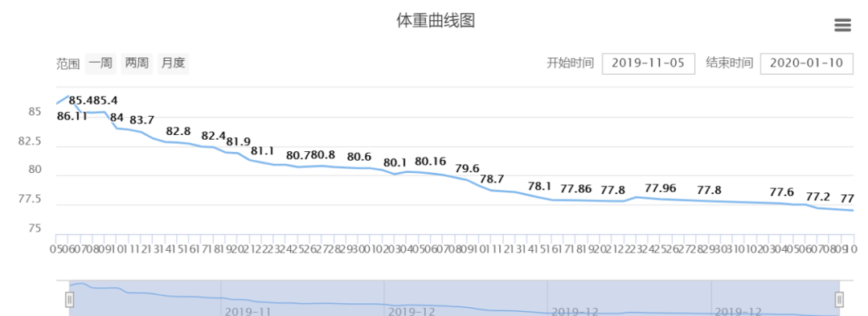868x316 pixels.
Task: Click the start date field 2019-11-05
Action: tap(649, 64)
